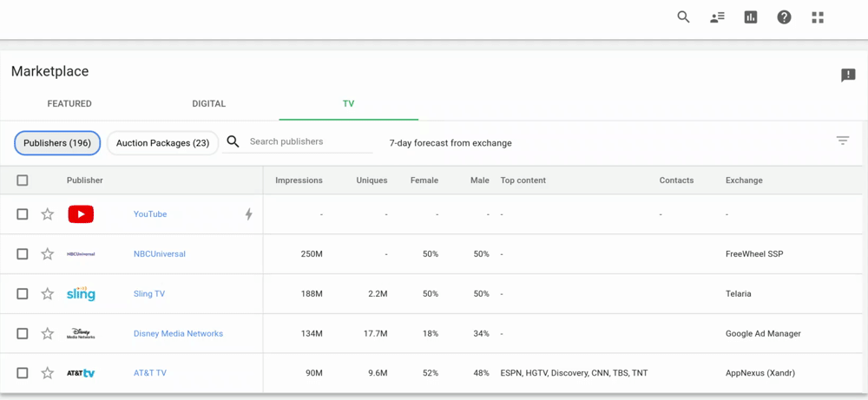Click the ESPN, HGTV, Discovery top content cell

coord(574,373)
